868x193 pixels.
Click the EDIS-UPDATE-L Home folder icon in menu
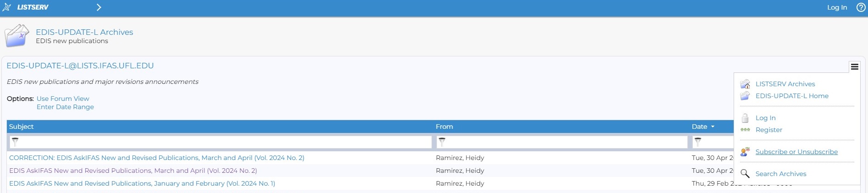[x=745, y=96]
